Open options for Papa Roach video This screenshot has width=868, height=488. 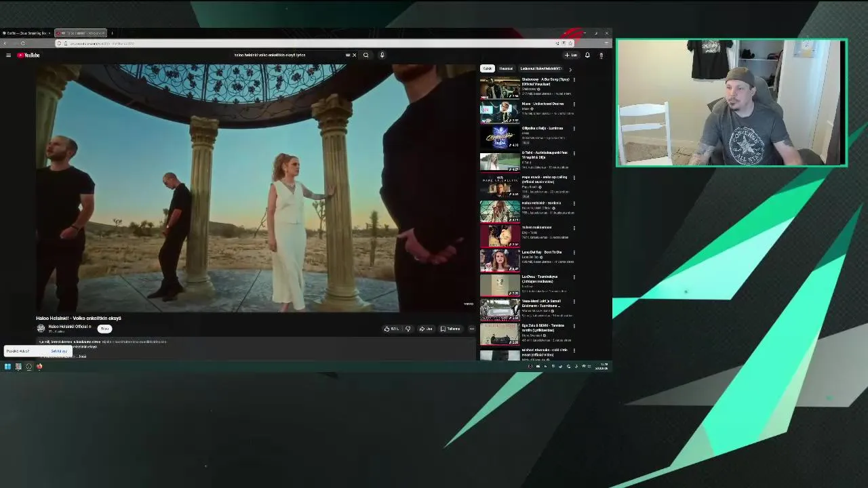[574, 178]
